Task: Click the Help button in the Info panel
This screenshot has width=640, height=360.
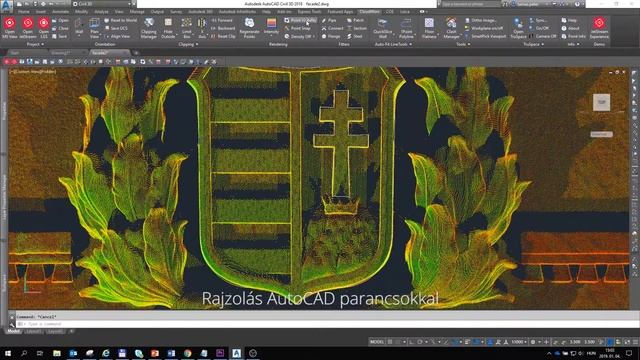Action: tap(569, 20)
